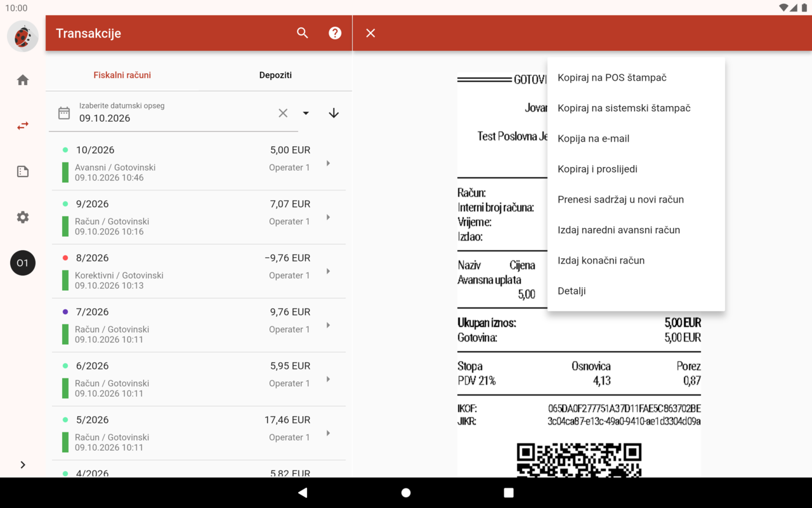This screenshot has height=508, width=812.
Task: Switch to Depoziti tab
Action: (275, 75)
